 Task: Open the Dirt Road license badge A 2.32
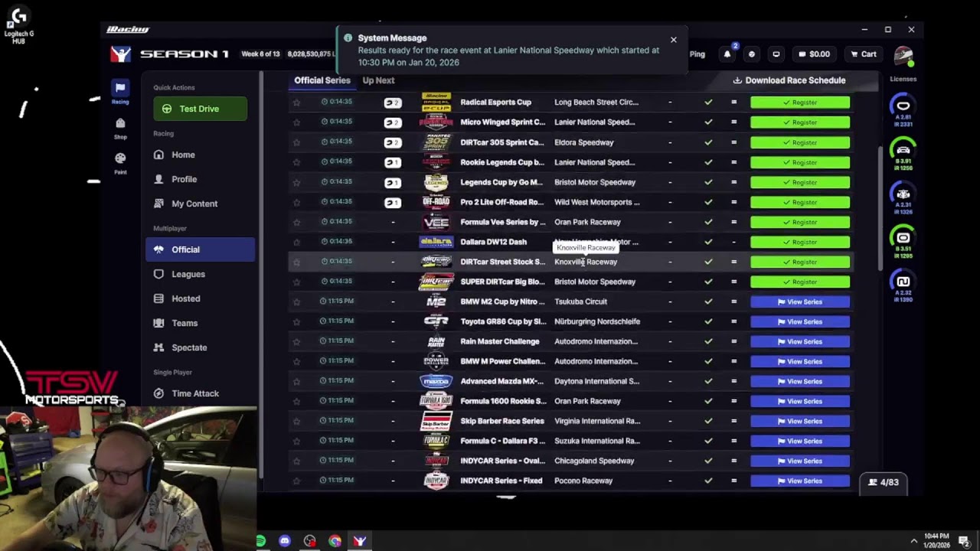tap(903, 285)
